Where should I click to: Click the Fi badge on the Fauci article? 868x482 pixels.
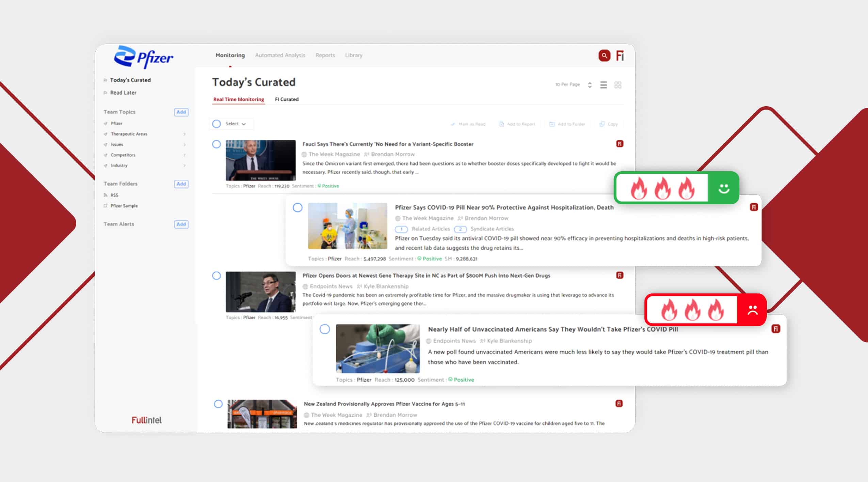coord(620,144)
